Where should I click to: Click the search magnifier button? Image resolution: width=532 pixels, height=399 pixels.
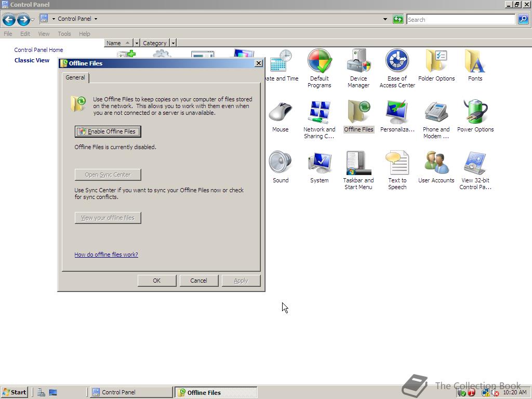click(x=523, y=19)
